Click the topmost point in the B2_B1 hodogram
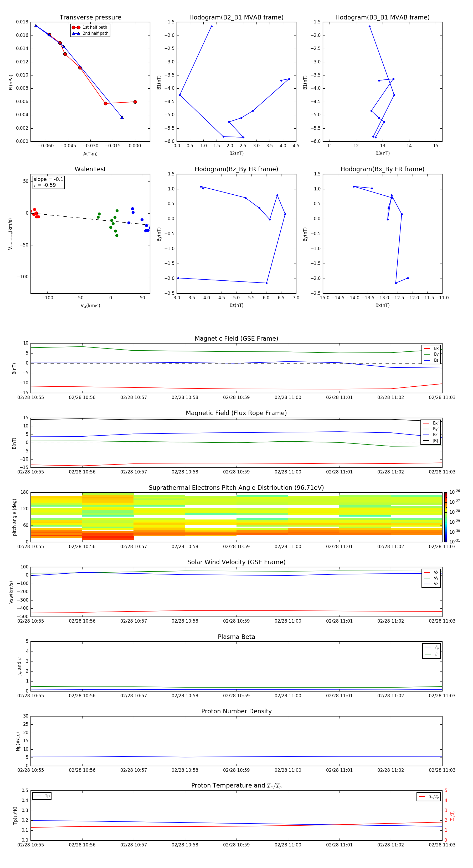The width and height of the screenshot is (473, 868). tap(212, 26)
